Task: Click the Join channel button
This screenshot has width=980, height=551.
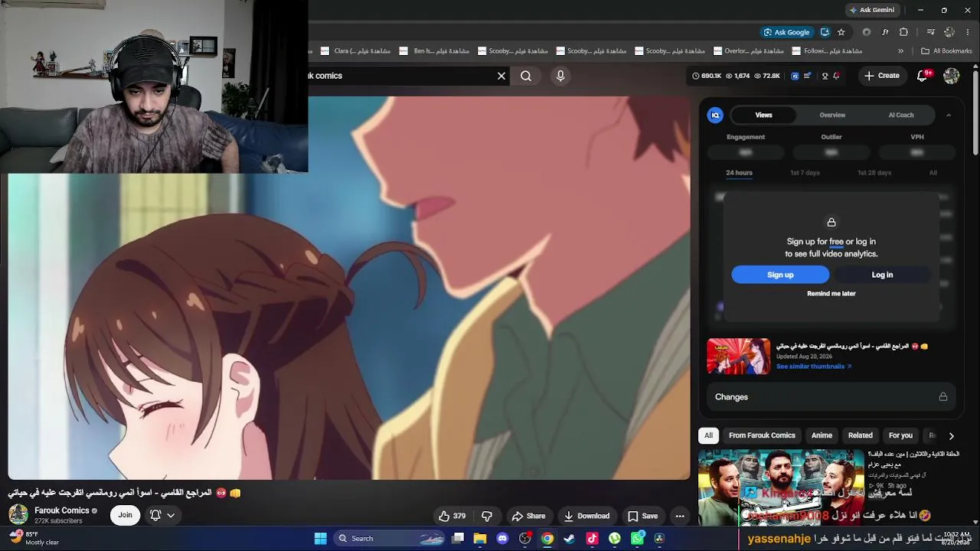Action: (x=125, y=515)
